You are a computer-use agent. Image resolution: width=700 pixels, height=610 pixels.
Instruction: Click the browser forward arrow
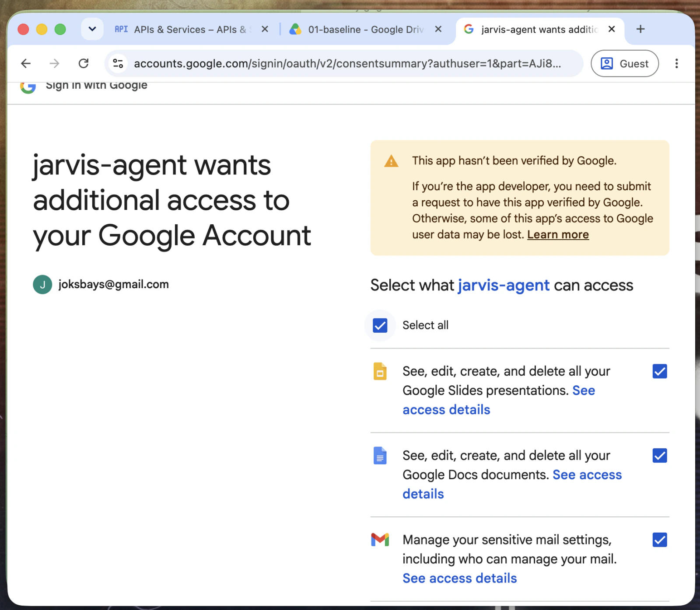click(54, 63)
